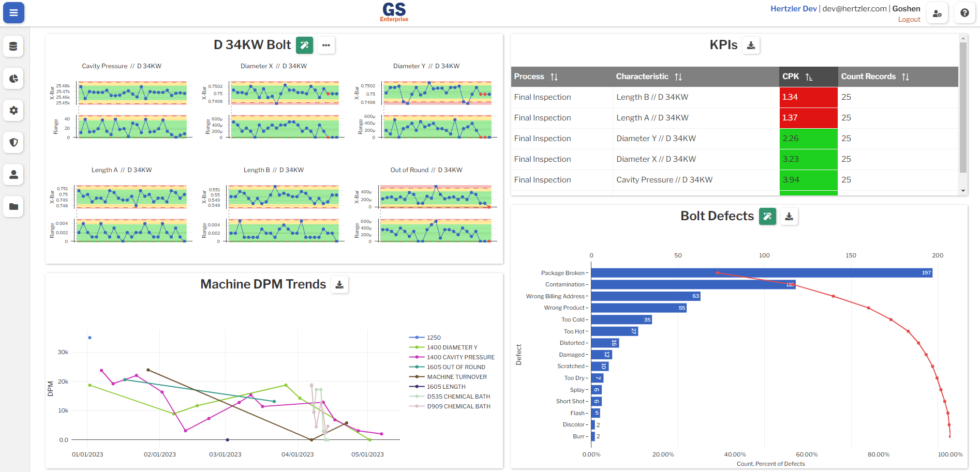Open the help question mark icon
Image resolution: width=980 pixels, height=472 pixels.
964,12
